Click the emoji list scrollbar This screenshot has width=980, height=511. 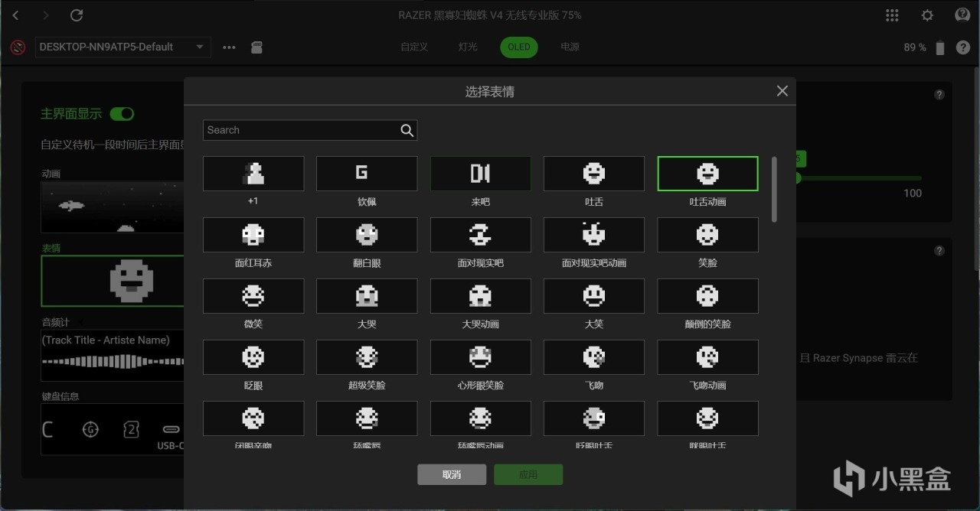[774, 189]
